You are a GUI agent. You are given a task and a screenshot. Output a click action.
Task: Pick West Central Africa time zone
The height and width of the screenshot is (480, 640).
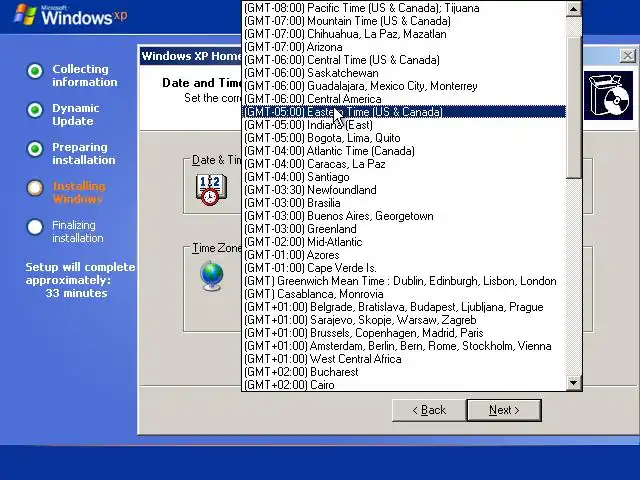(404, 359)
